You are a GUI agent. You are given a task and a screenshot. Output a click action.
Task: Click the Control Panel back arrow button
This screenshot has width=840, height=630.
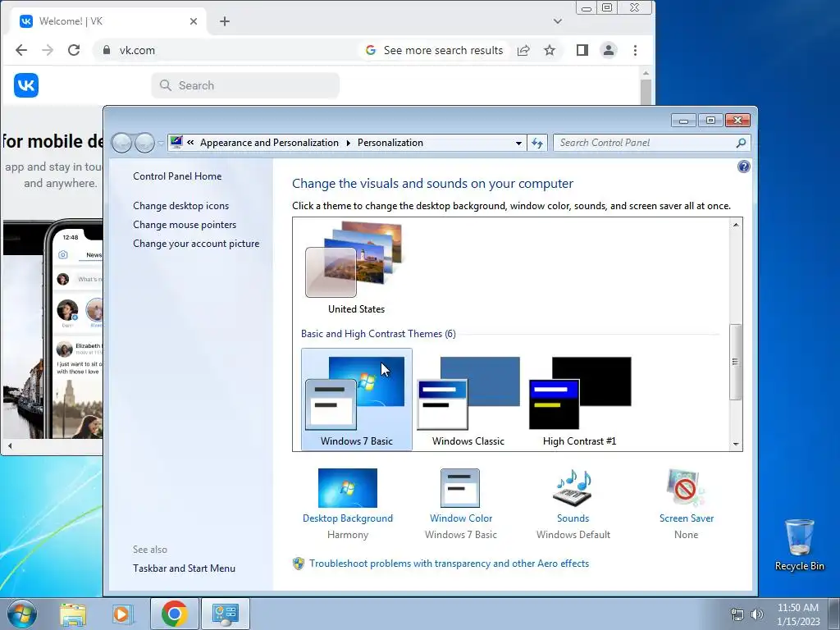click(x=121, y=143)
